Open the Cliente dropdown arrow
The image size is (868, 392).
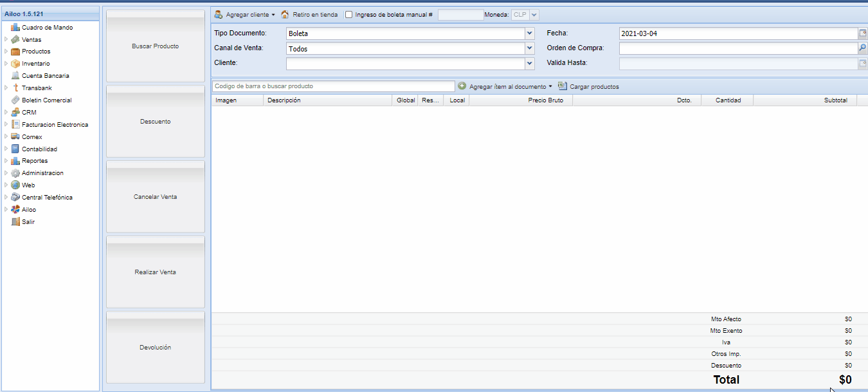(x=530, y=63)
